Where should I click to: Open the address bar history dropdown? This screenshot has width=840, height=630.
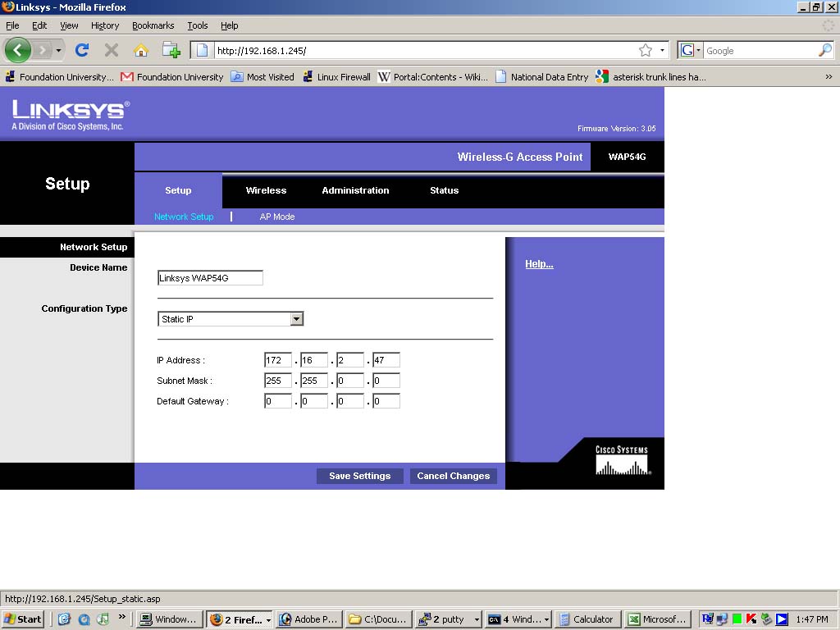click(663, 50)
